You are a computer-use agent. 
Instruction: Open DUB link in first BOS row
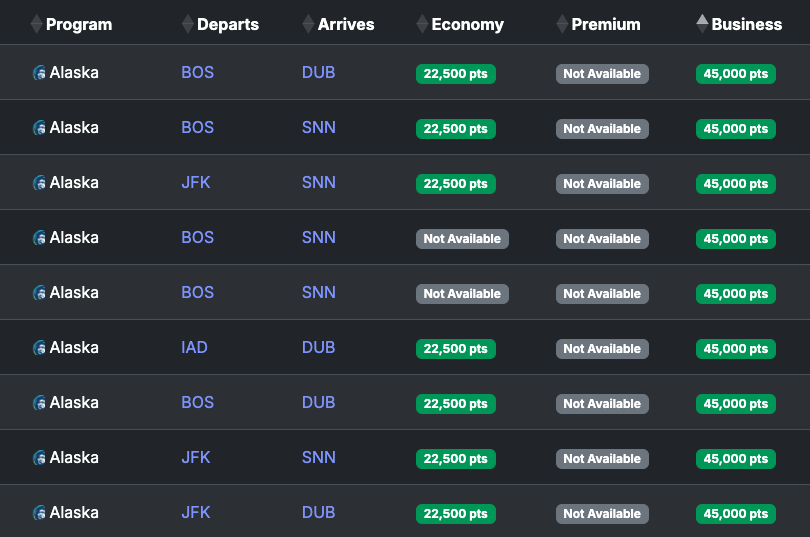tap(318, 72)
